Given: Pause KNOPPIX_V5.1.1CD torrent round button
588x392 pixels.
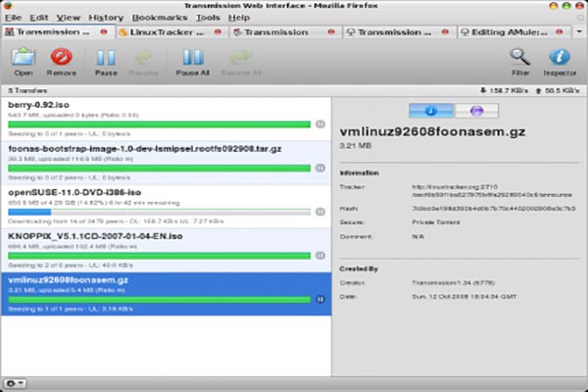Looking at the screenshot, I should (x=319, y=256).
